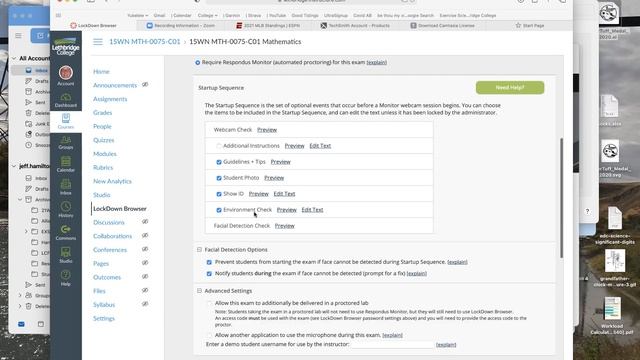
Task: Click the Need Help? button
Action: tap(510, 87)
